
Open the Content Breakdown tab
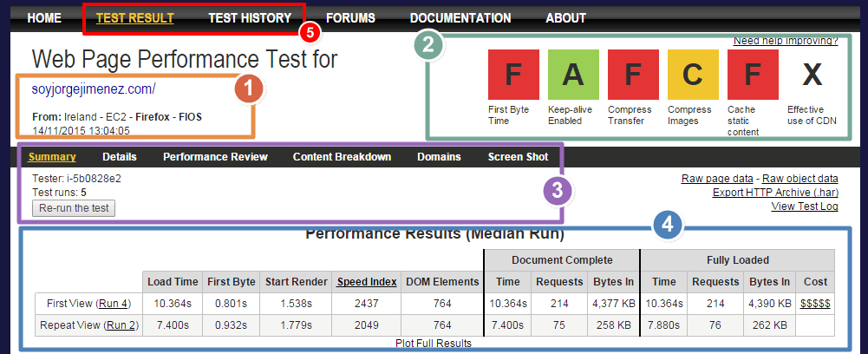coord(343,157)
